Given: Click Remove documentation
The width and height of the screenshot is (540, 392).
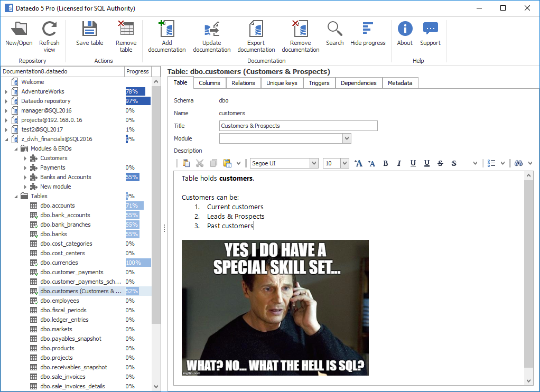Looking at the screenshot, I should pos(301,37).
